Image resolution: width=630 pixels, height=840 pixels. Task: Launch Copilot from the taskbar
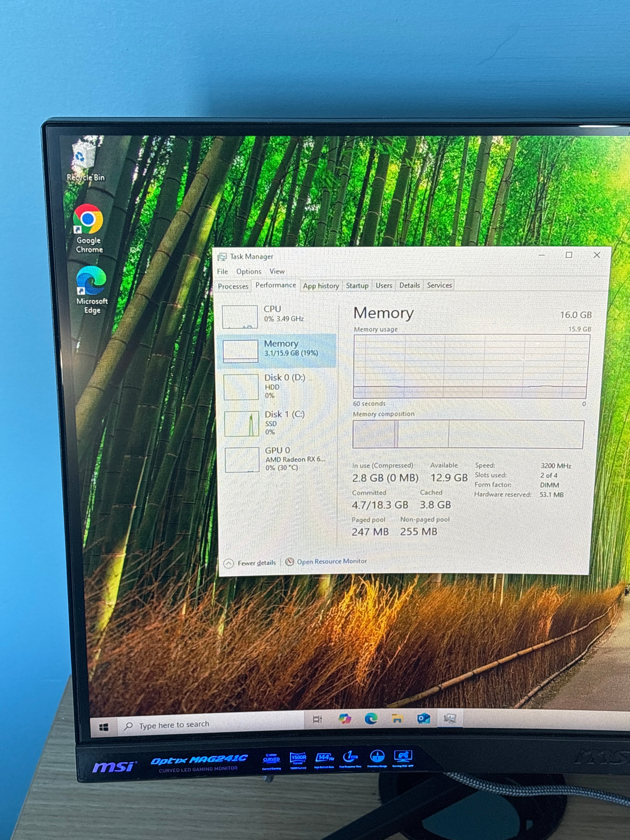pos(345,719)
